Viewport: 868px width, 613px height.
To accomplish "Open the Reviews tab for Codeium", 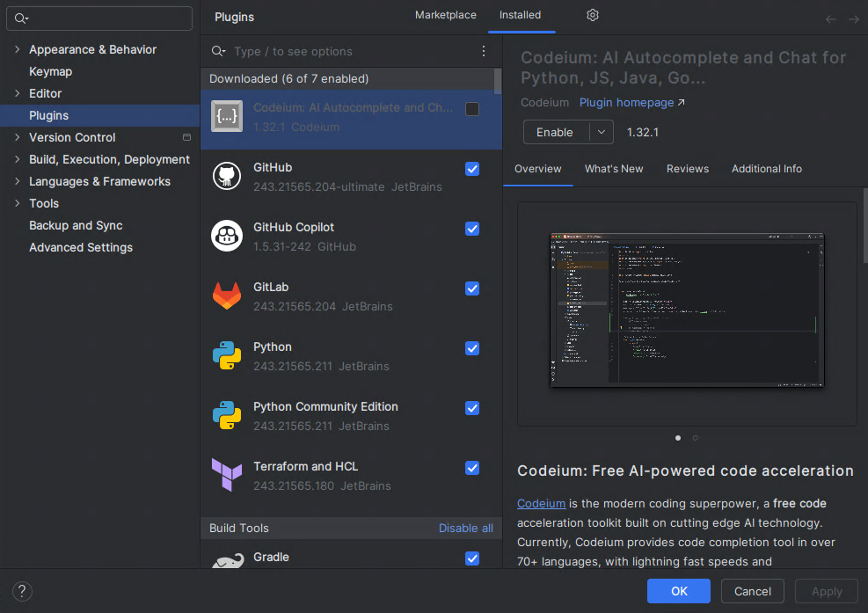I will tap(687, 169).
